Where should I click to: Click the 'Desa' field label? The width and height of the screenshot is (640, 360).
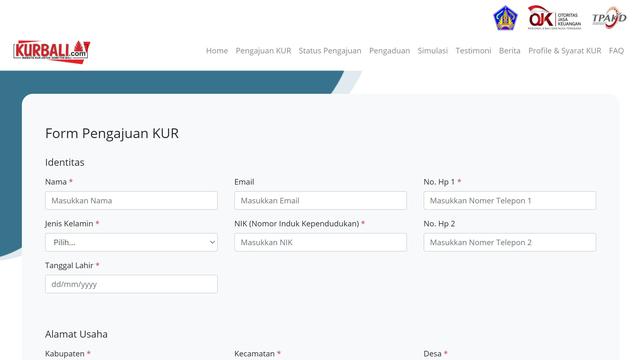pyautogui.click(x=432, y=353)
